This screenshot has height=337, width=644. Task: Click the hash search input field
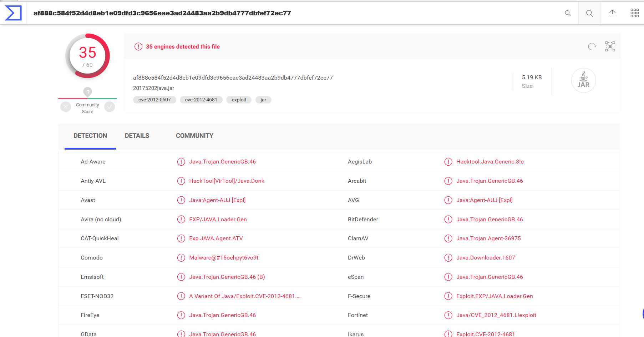293,13
